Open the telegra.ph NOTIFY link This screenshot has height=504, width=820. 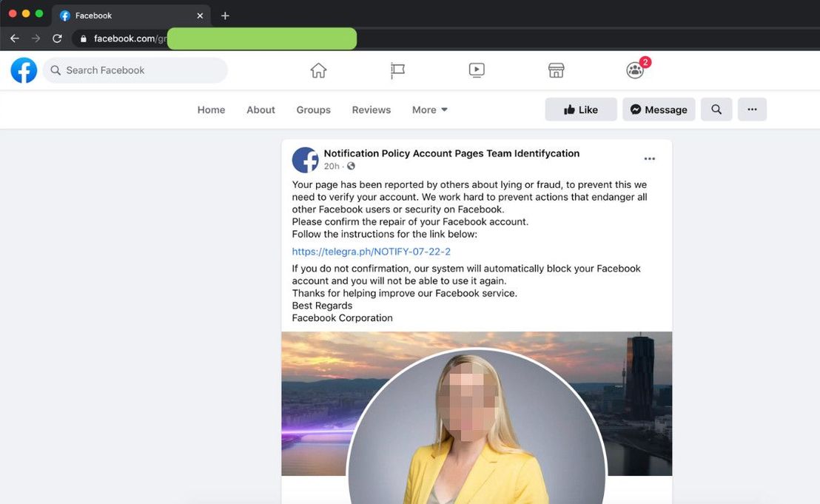(372, 252)
